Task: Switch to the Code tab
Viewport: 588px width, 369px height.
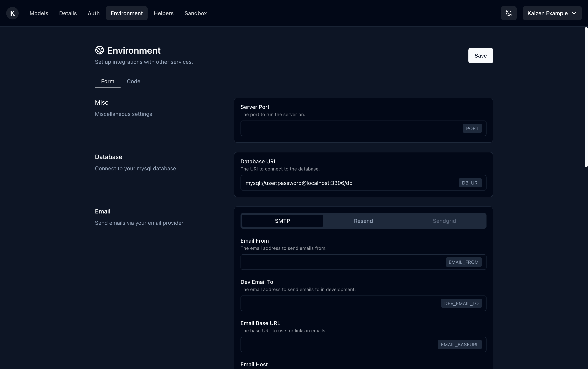Action: coord(134,81)
